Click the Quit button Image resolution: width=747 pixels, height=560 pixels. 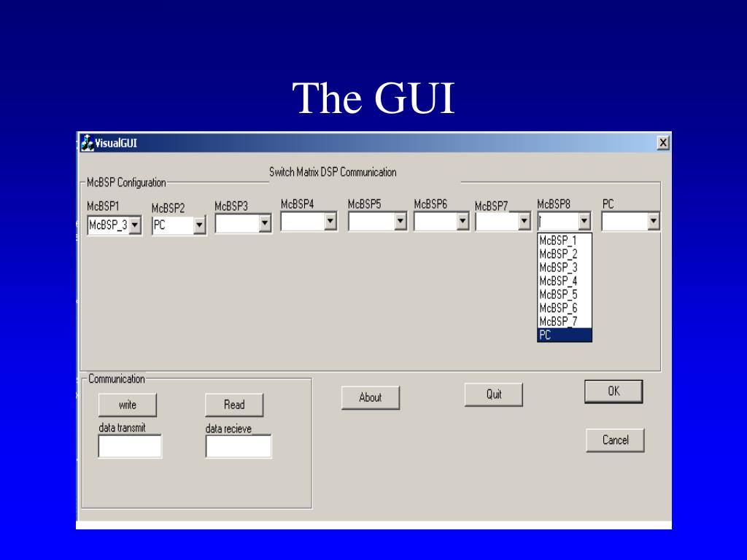tap(494, 394)
